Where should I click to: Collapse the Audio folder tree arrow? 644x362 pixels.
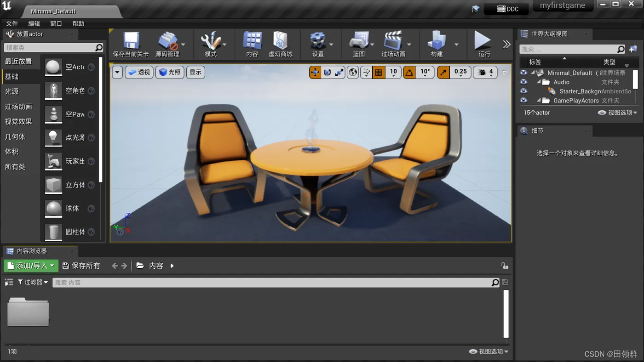pyautogui.click(x=539, y=82)
